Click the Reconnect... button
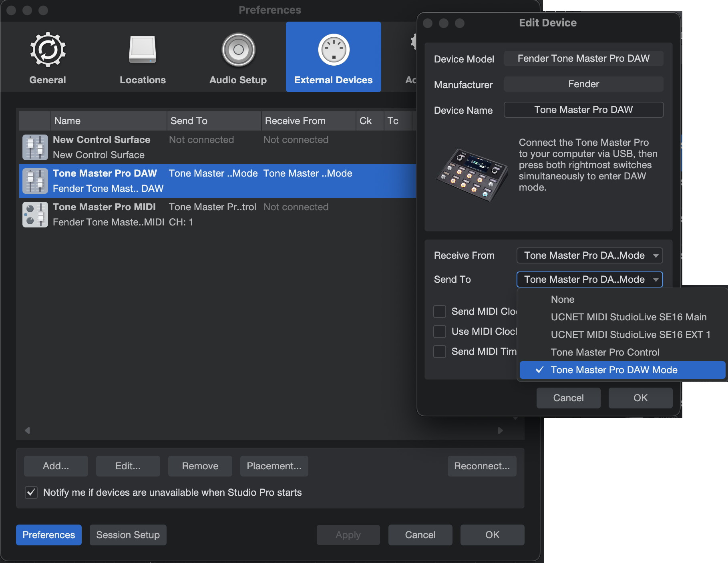728x563 pixels. [x=482, y=466]
